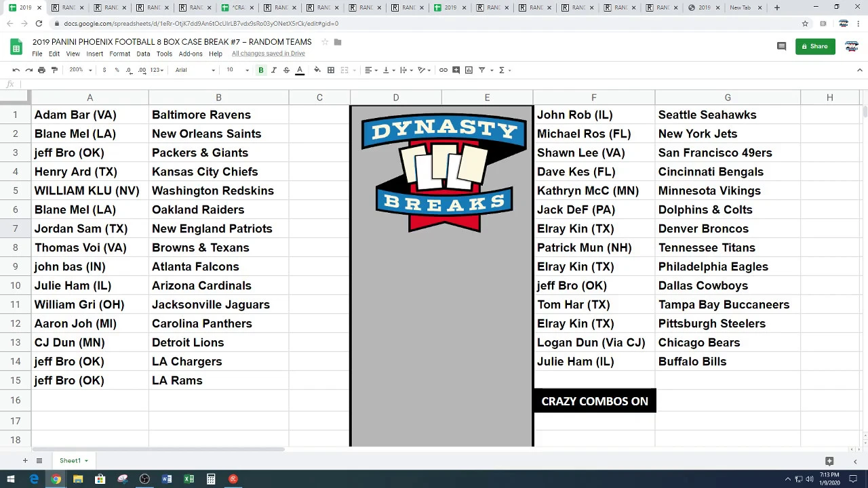
Task: Move document to a folder
Action: point(338,42)
